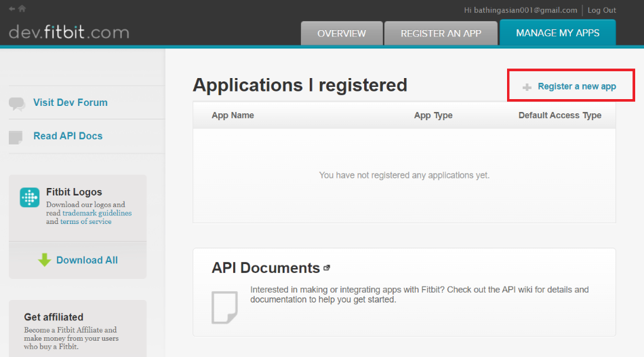The width and height of the screenshot is (644, 357).
Task: Switch to the Register an App tab
Action: click(441, 33)
